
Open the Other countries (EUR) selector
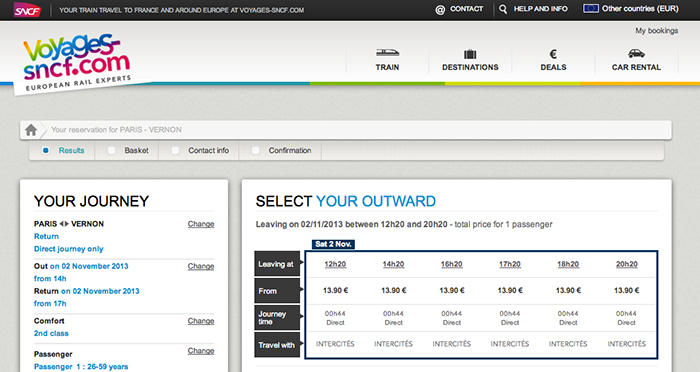(631, 8)
